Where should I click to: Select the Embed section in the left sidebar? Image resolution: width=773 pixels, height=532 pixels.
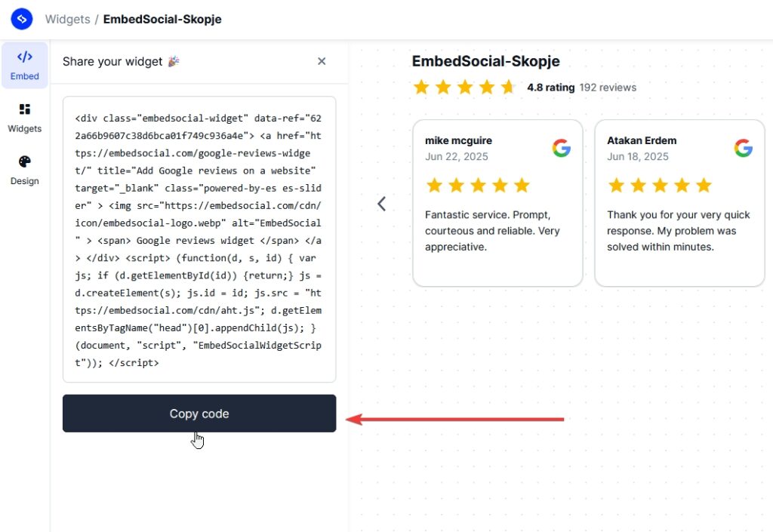25,65
